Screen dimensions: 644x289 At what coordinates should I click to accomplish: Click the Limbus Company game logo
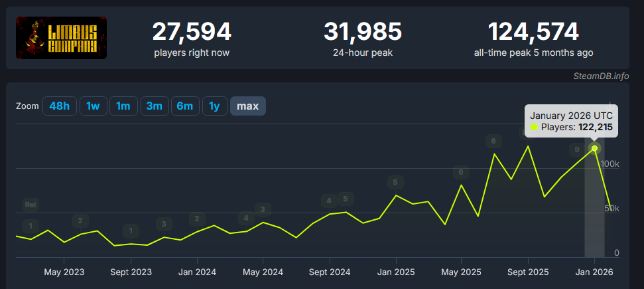[x=61, y=37]
